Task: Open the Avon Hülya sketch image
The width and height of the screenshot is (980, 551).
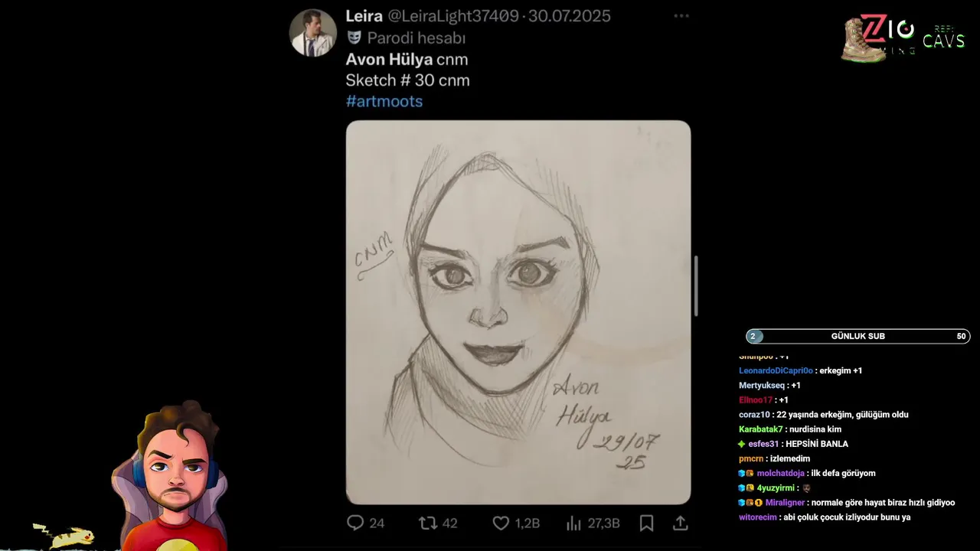Action: (x=518, y=312)
